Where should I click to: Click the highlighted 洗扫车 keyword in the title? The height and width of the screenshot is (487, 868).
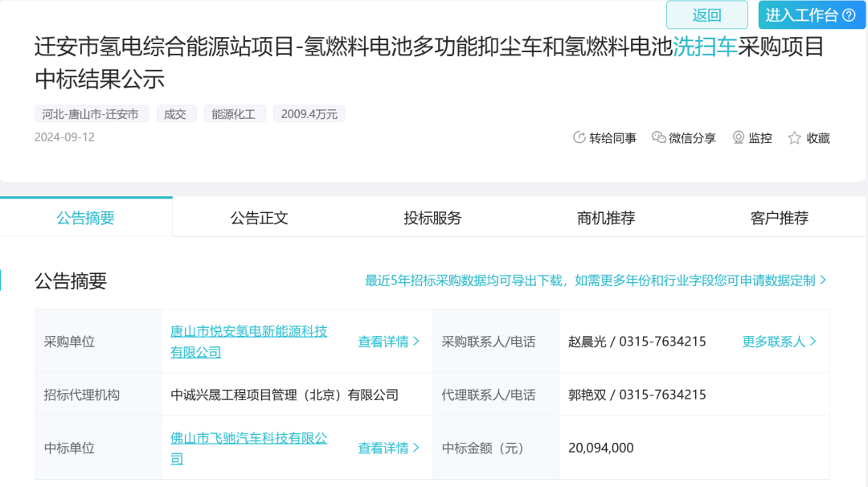tap(705, 47)
